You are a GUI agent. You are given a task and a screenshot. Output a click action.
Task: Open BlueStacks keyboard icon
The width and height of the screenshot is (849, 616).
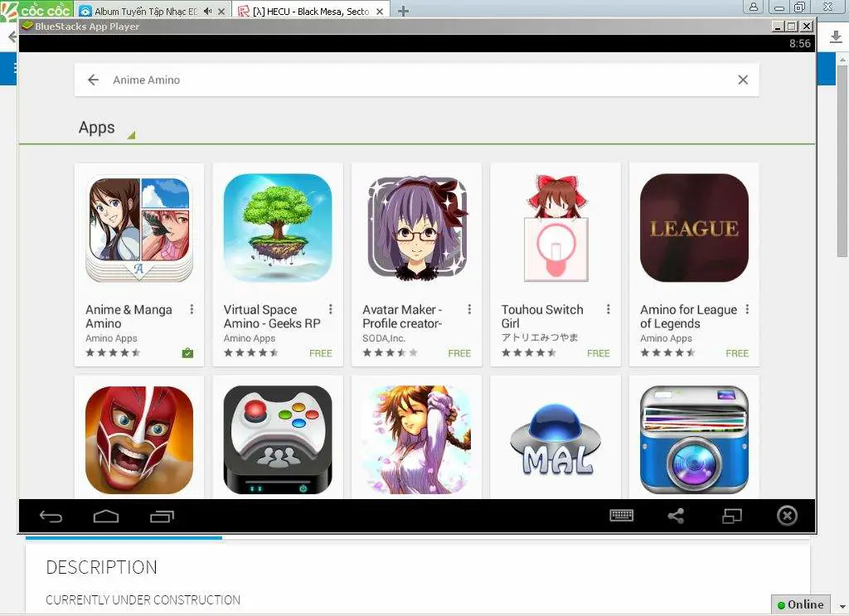click(x=622, y=516)
